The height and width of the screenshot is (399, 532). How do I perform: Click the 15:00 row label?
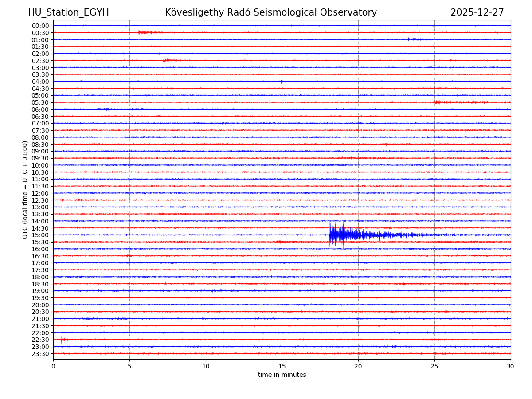[40, 235]
